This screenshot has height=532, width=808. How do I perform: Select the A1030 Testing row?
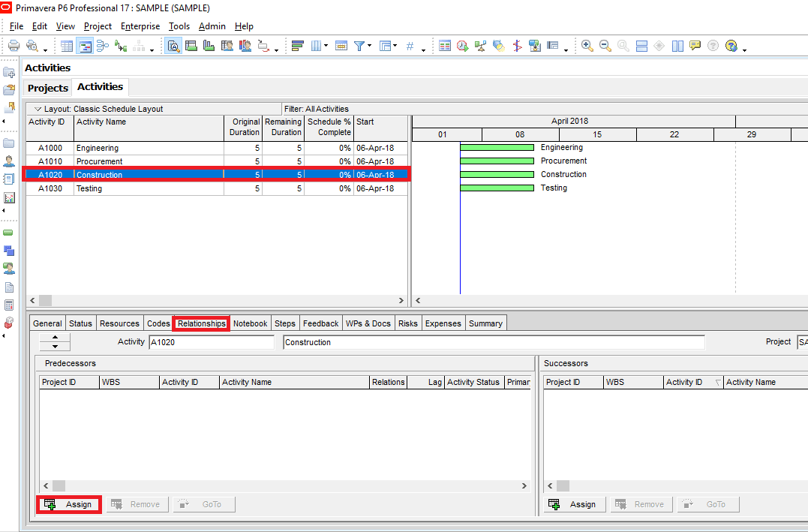click(x=217, y=188)
